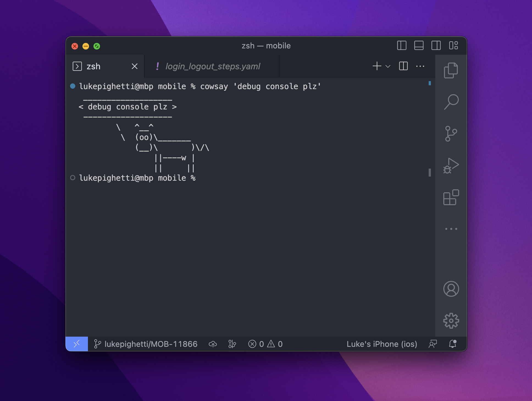Toggle the bottom panel visibility
532x401 pixels.
coord(419,46)
